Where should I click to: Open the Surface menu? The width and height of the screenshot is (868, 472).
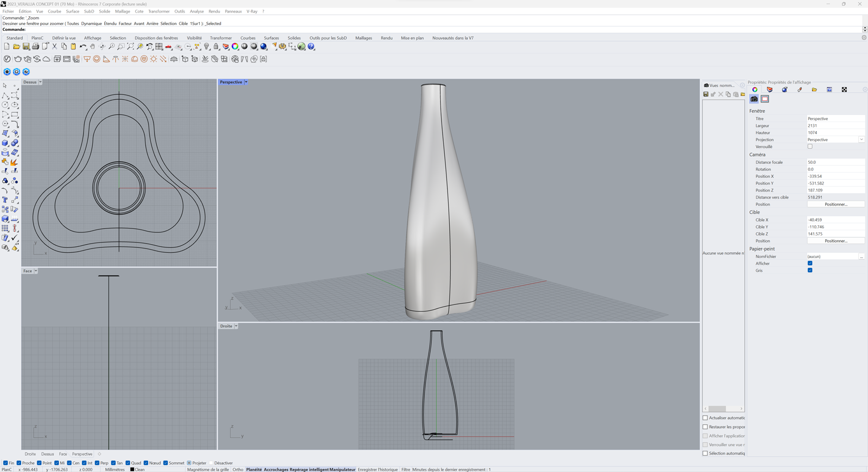point(73,11)
